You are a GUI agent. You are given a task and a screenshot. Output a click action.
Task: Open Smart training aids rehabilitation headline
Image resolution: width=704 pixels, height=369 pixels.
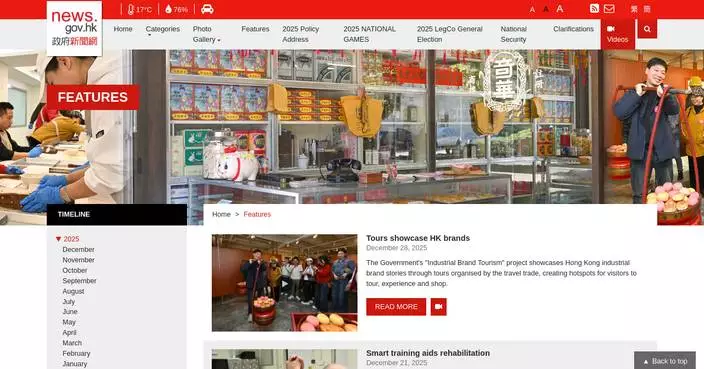click(428, 353)
